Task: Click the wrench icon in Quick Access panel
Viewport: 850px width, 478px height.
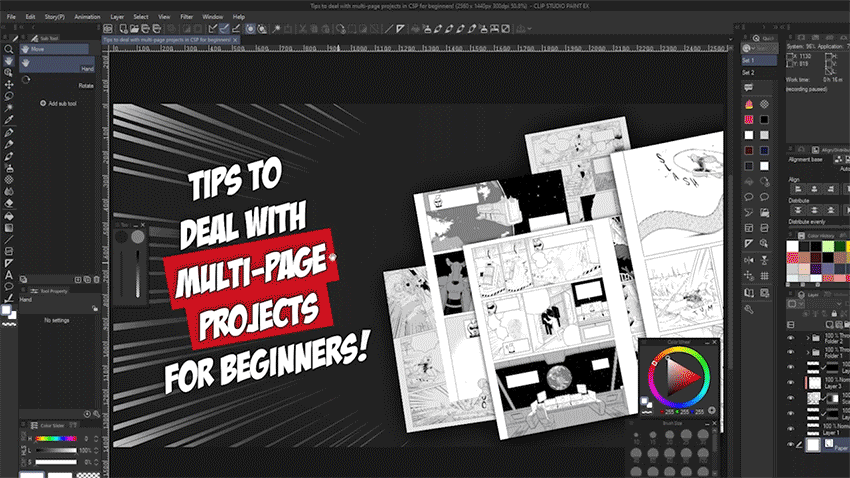Action: (x=749, y=309)
